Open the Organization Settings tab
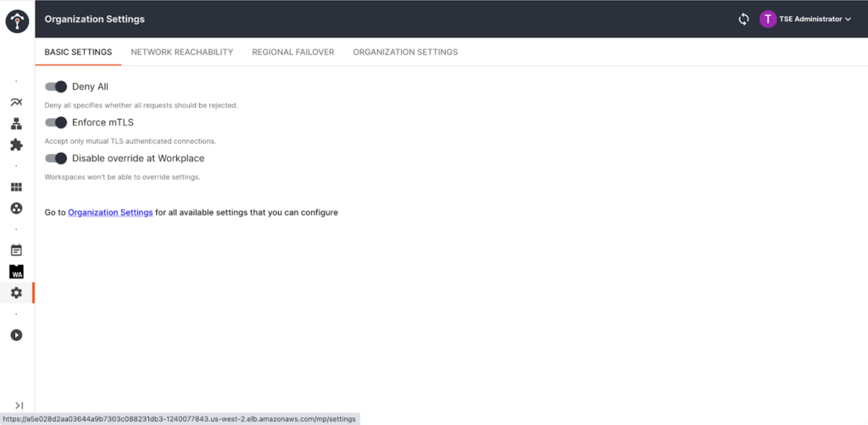The width and height of the screenshot is (868, 425). click(x=405, y=52)
